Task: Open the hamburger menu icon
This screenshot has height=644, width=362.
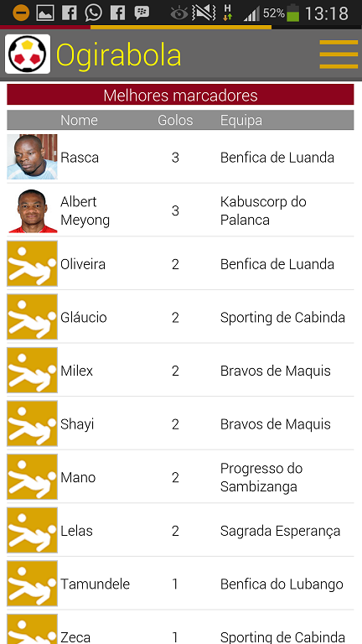Action: click(x=339, y=55)
